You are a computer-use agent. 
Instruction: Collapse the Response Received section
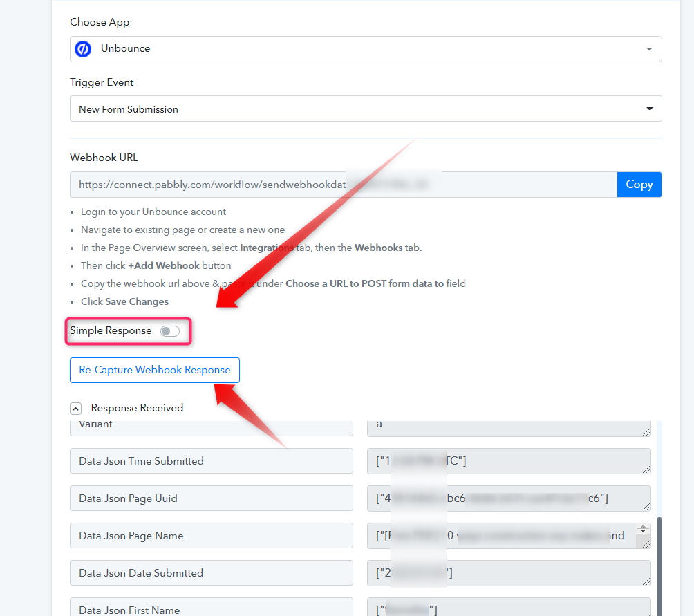tap(75, 409)
